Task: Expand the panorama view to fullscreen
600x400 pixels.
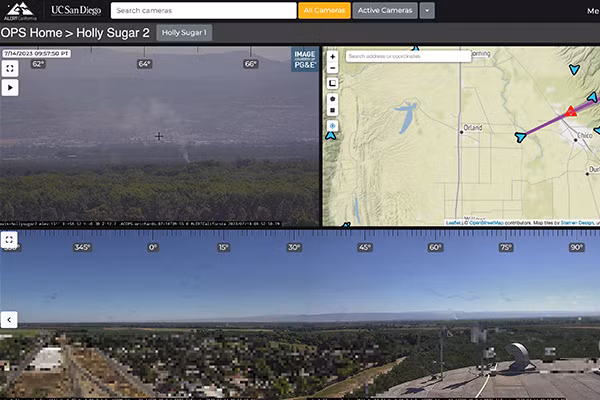Action: [x=9, y=240]
